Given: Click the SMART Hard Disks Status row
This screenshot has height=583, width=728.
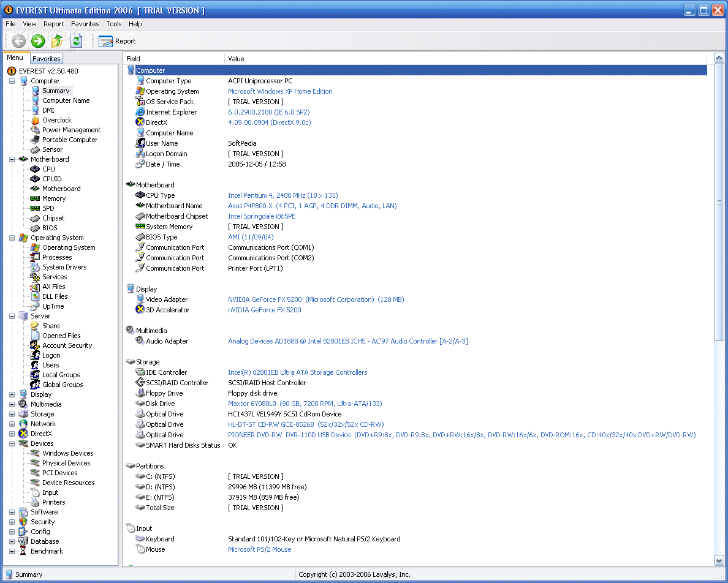Looking at the screenshot, I should point(417,446).
